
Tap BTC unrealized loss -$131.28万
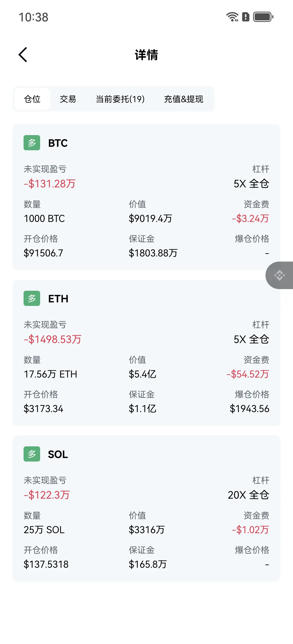coord(49,184)
